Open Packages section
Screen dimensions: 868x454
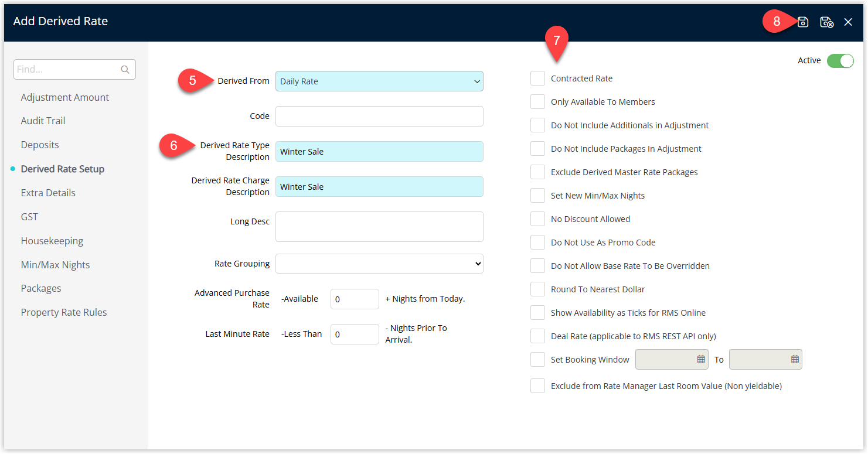click(x=41, y=288)
